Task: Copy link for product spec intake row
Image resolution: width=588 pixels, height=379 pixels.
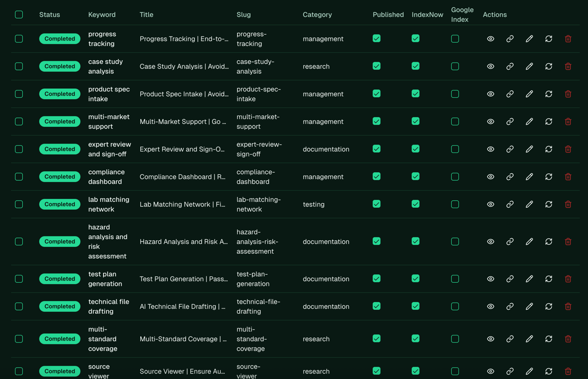Action: (509, 94)
